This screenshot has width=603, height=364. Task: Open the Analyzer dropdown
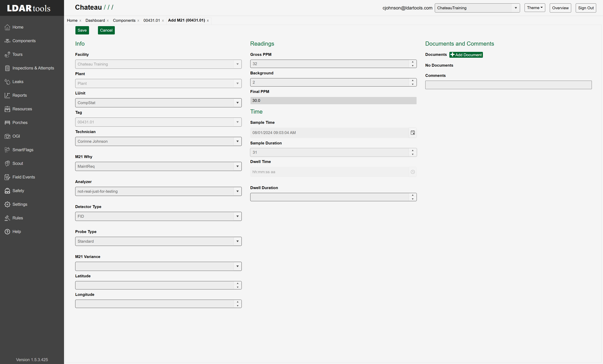point(237,191)
